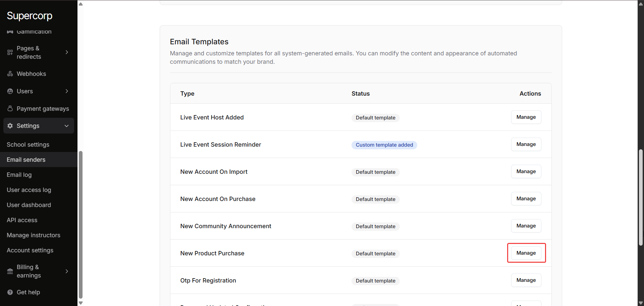This screenshot has height=306, width=644.
Task: Click the Supercorp logo
Action: coord(30,16)
